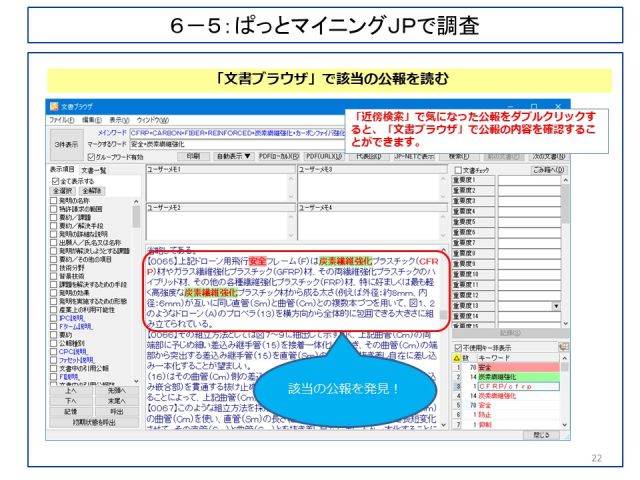The height and width of the screenshot is (480, 640).
Task: Select the CFRP/cfrp keyword row
Action: click(506, 386)
